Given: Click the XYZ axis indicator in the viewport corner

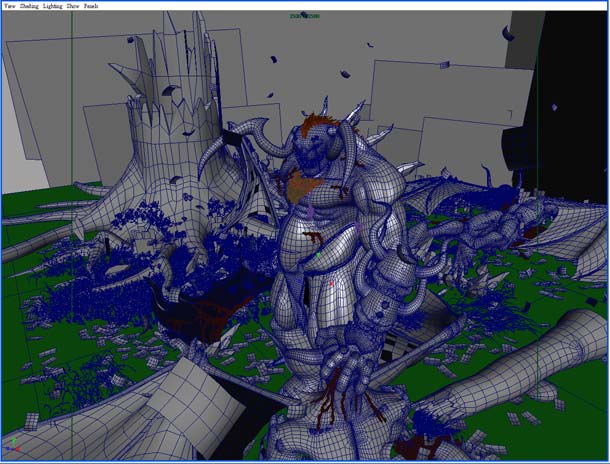Looking at the screenshot, I should pos(14,445).
